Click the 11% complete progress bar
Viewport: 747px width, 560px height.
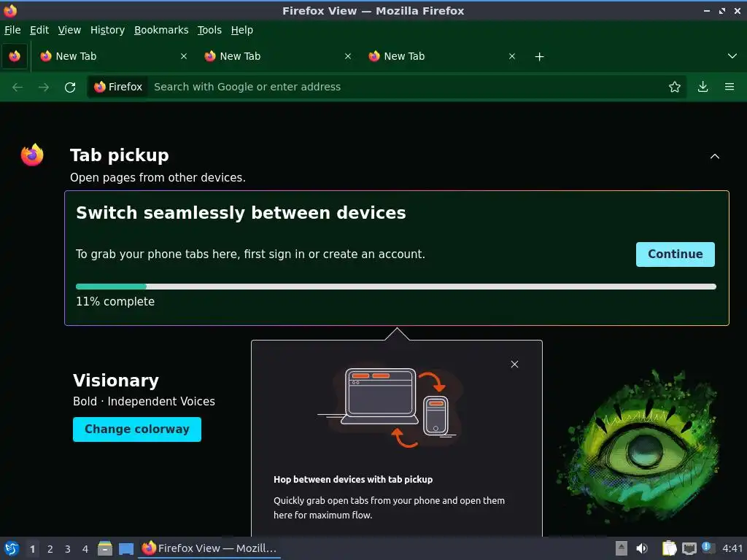tap(396, 287)
